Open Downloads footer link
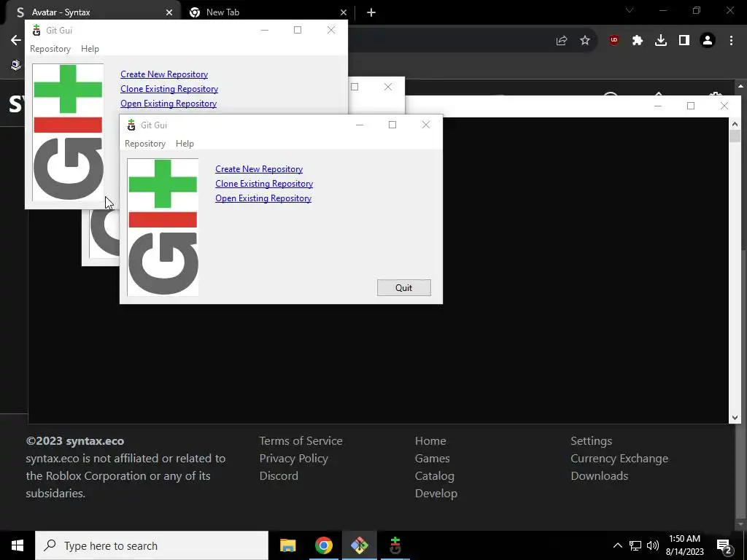747x560 pixels. point(600,475)
